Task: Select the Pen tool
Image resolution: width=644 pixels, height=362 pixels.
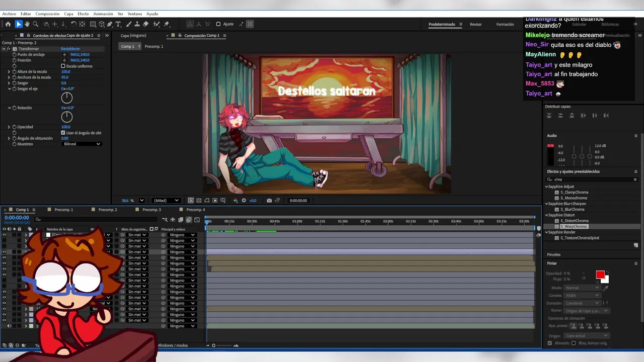Action: coord(110,24)
